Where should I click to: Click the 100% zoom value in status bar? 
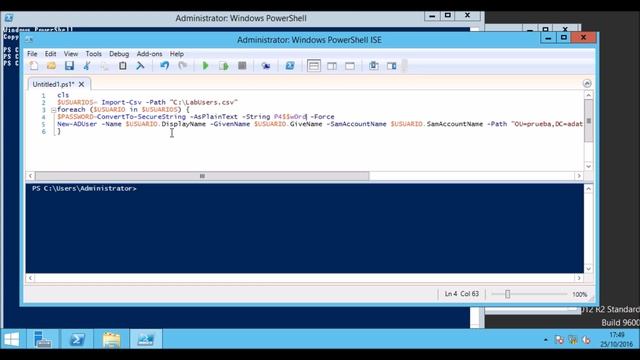(579, 294)
